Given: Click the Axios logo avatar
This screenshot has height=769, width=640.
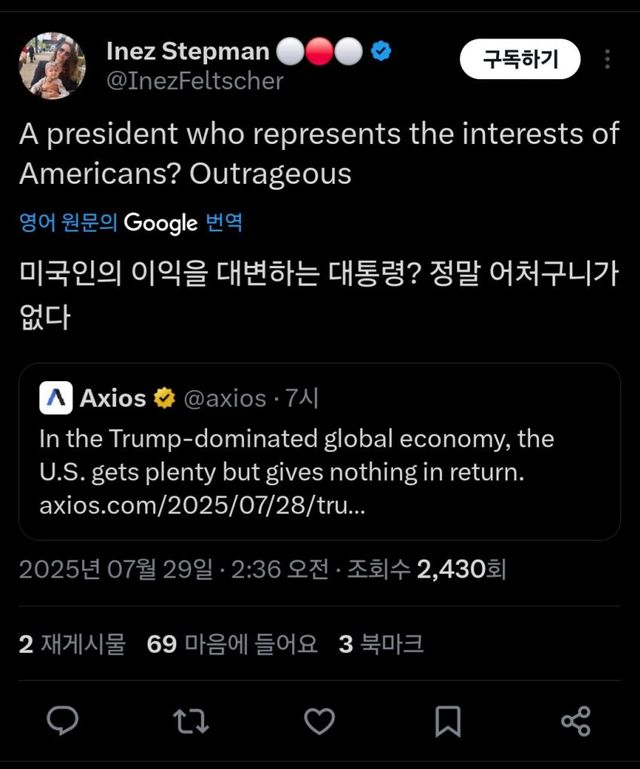Looking at the screenshot, I should point(56,398).
